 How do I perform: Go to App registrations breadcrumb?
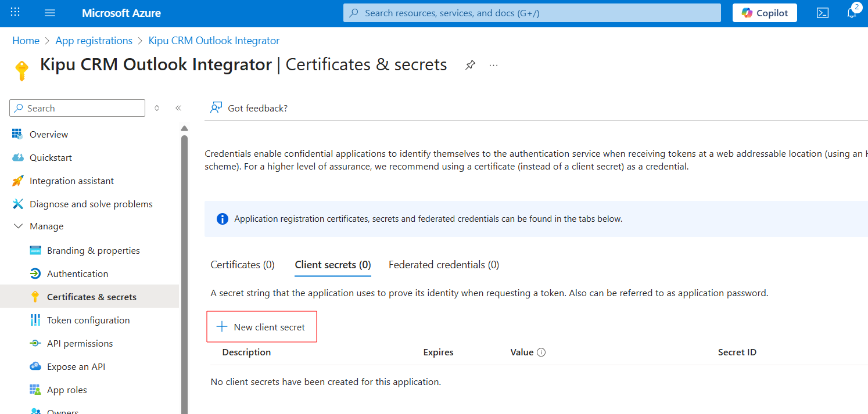[x=94, y=41]
